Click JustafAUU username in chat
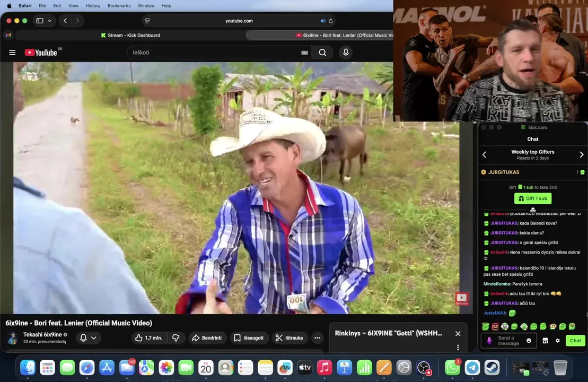This screenshot has width=588, height=382. (x=495, y=313)
